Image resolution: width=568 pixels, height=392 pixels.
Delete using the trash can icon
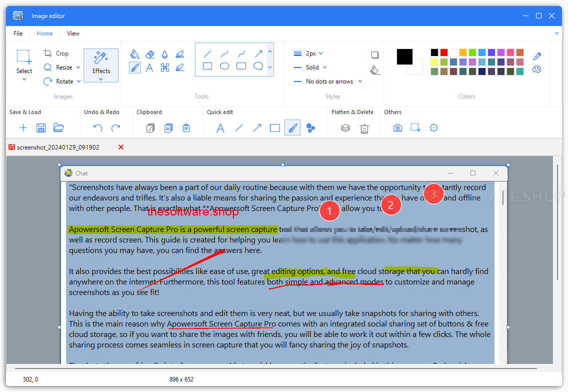pyautogui.click(x=364, y=128)
